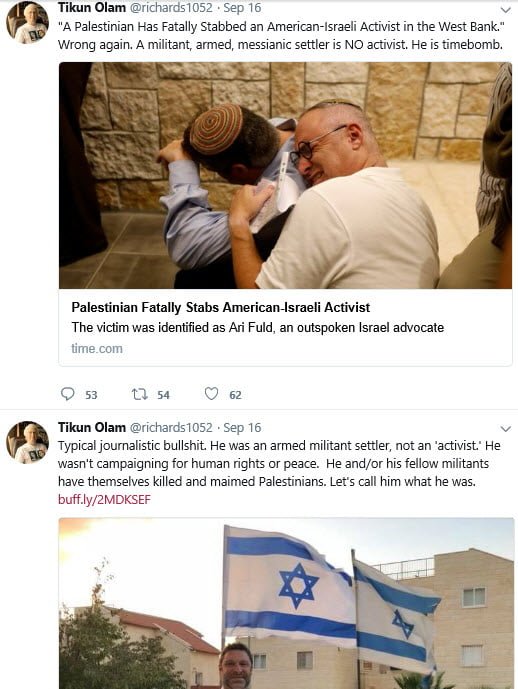Click the Sep 16 timestamp on first tweet

[242, 7]
